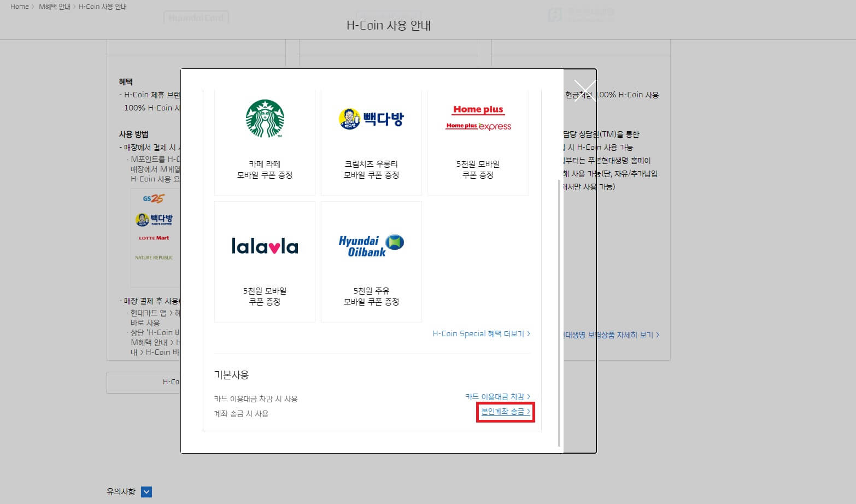Choose the lalavla mobile coupon card
The width and height of the screenshot is (856, 504).
pyautogui.click(x=265, y=262)
